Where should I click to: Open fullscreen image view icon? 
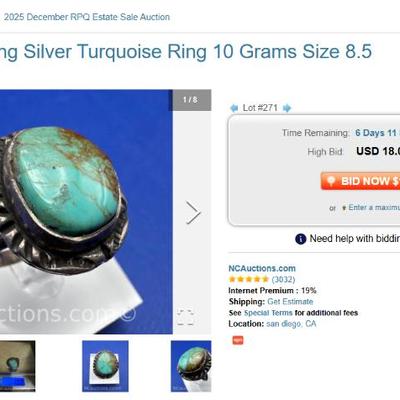point(185,317)
